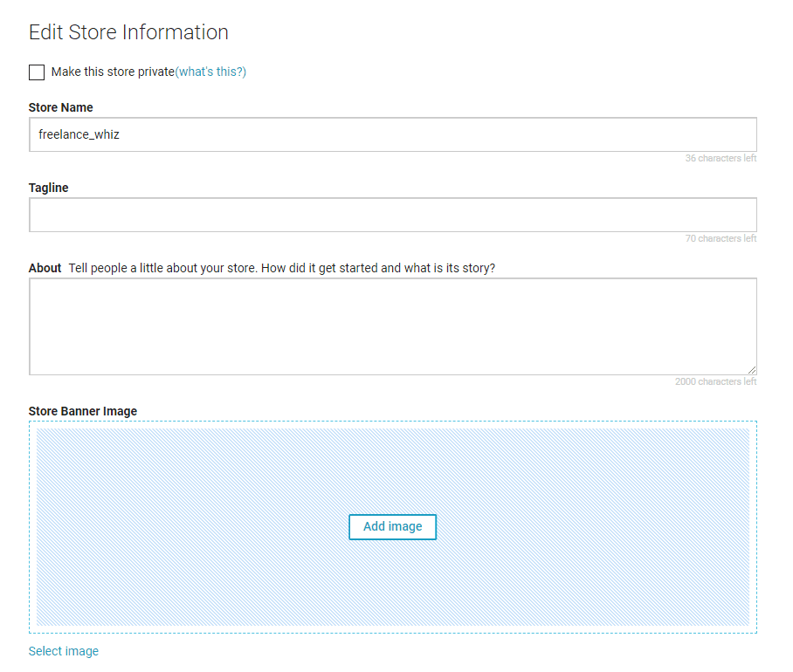Click the Store Banner Image label
This screenshot has width=793, height=672.
(x=83, y=411)
